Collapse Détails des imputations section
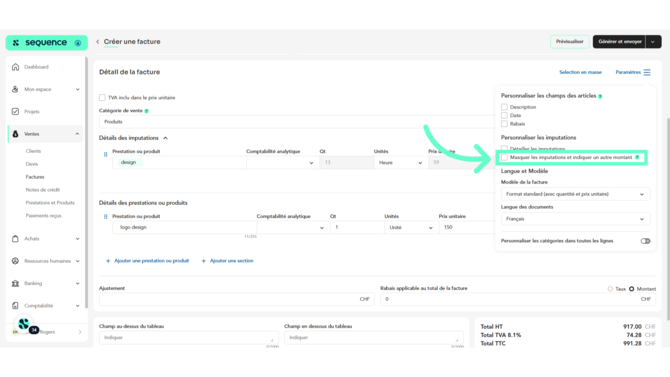This screenshot has height=377, width=670. pos(165,138)
